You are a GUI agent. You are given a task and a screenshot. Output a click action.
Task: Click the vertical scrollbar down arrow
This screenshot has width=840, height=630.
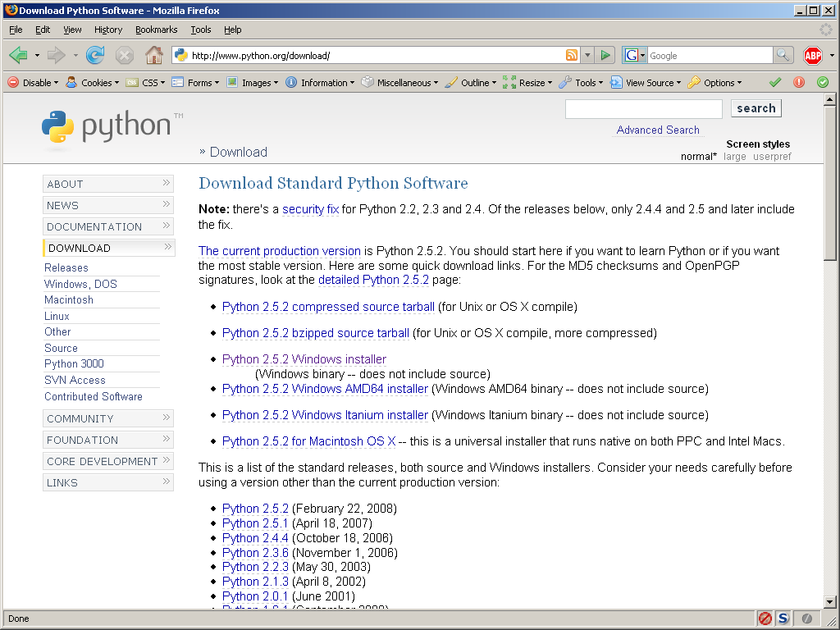[x=830, y=601]
